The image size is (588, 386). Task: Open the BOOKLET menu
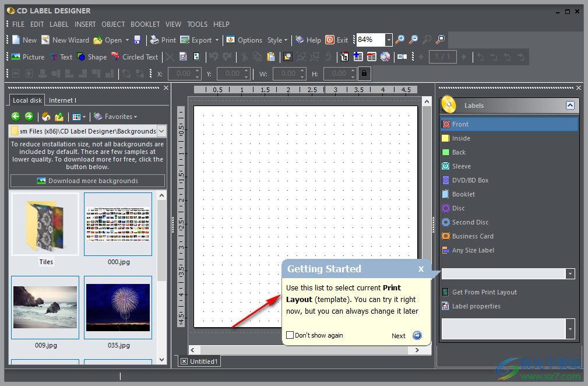point(145,24)
